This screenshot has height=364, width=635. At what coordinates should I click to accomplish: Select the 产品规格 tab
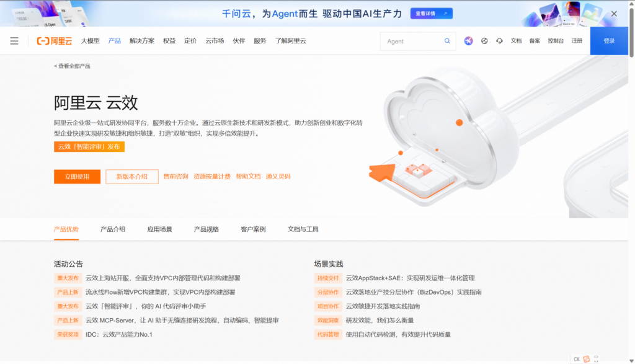pyautogui.click(x=206, y=229)
